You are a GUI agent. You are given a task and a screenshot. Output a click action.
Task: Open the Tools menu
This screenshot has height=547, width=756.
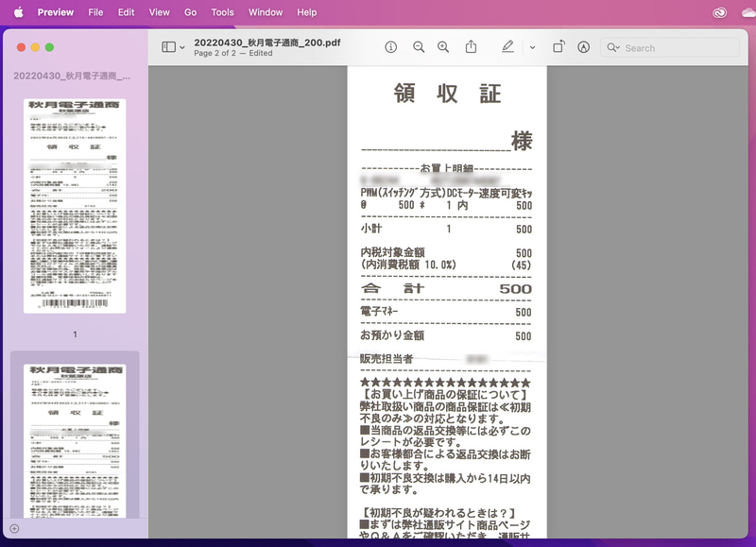[x=222, y=12]
